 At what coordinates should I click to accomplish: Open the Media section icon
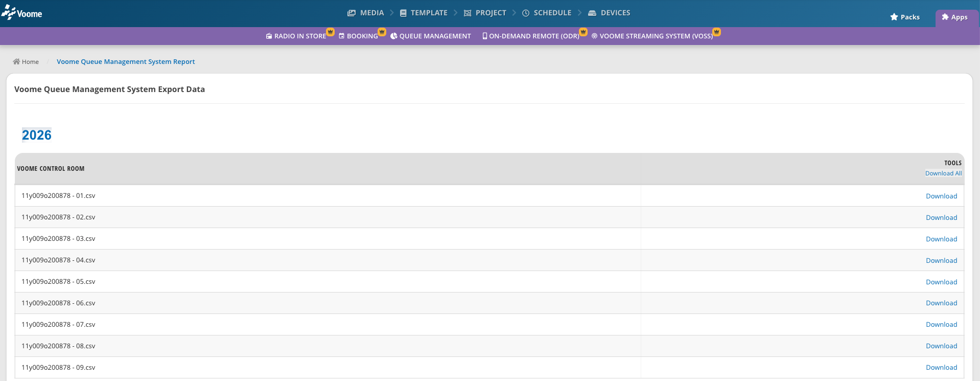[352, 13]
